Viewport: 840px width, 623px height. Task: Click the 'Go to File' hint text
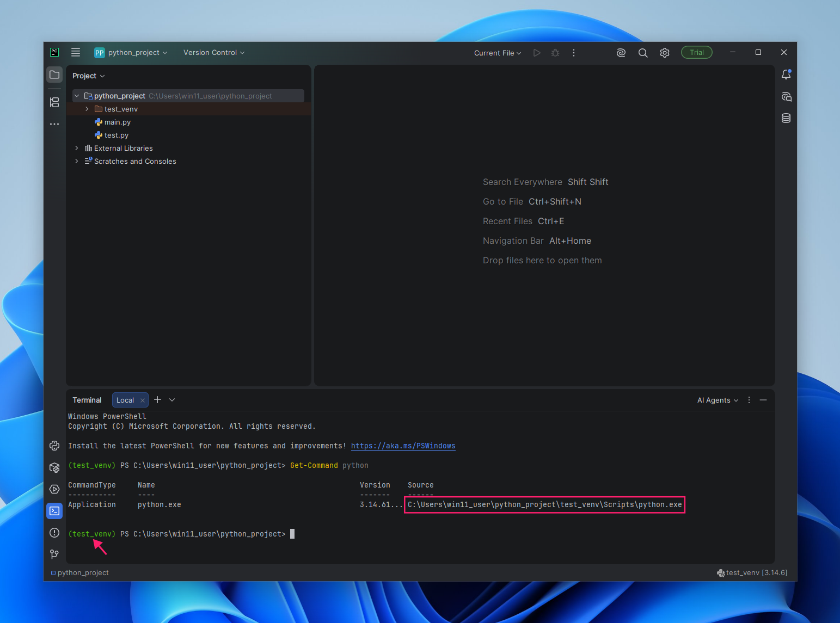pos(503,201)
